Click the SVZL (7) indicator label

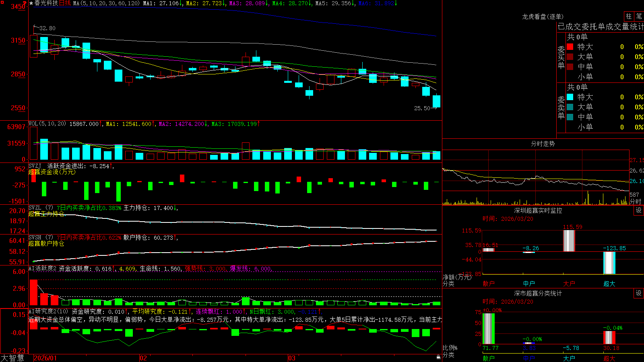pos(41,208)
